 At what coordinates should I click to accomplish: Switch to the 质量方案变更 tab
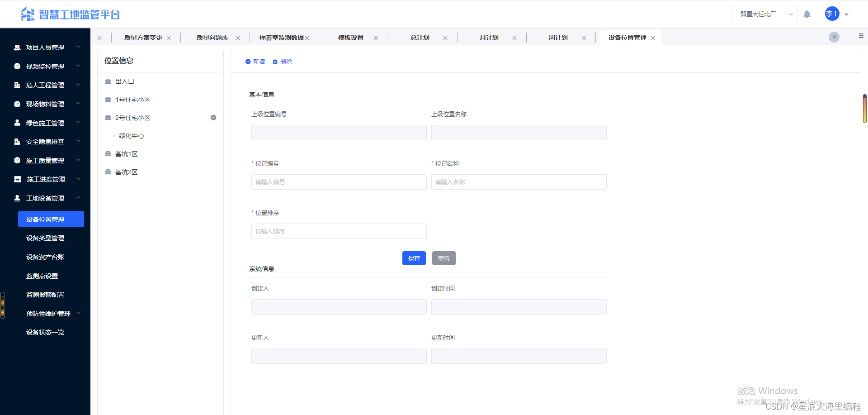pos(143,38)
